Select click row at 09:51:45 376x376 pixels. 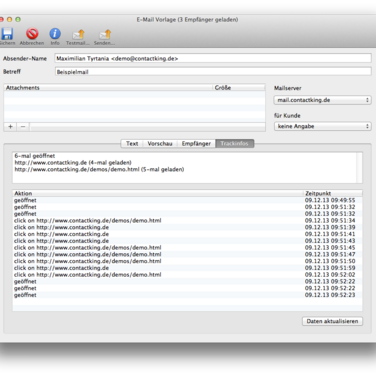click(x=187, y=248)
